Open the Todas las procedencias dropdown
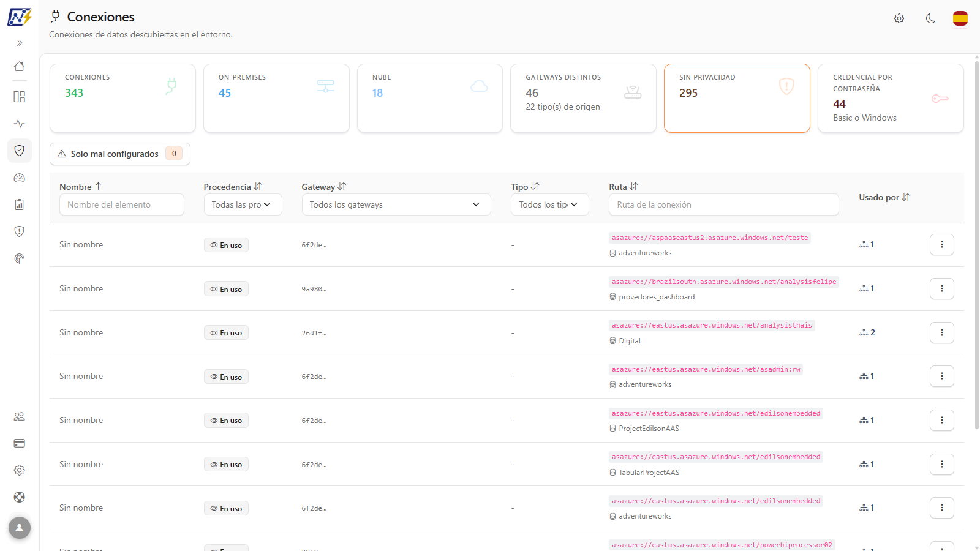 243,204
